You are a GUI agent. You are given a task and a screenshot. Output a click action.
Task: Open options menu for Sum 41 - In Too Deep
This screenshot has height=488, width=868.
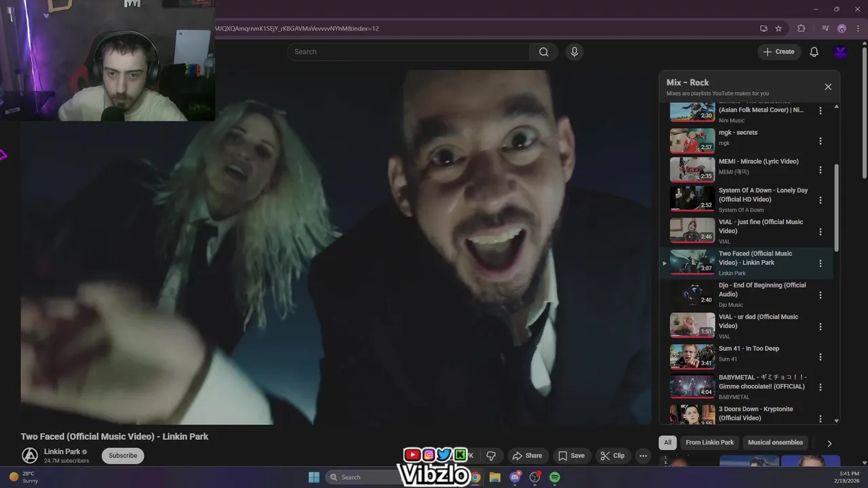click(x=820, y=357)
